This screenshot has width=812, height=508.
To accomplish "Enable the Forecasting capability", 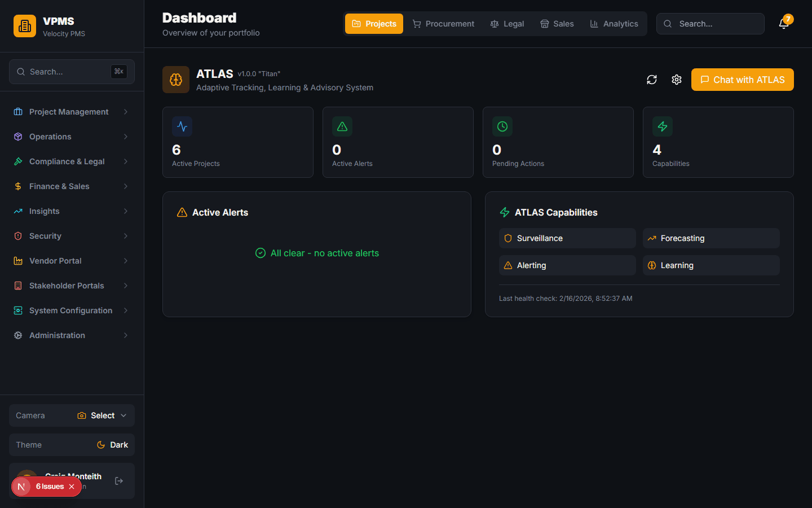I will pos(711,238).
